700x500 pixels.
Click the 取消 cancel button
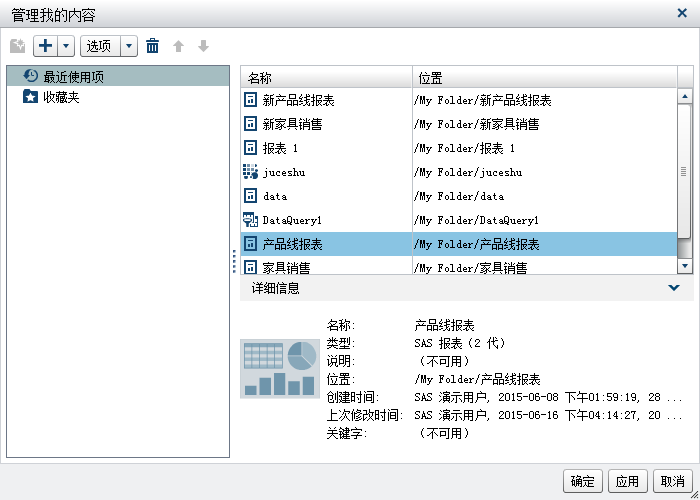coord(672,481)
